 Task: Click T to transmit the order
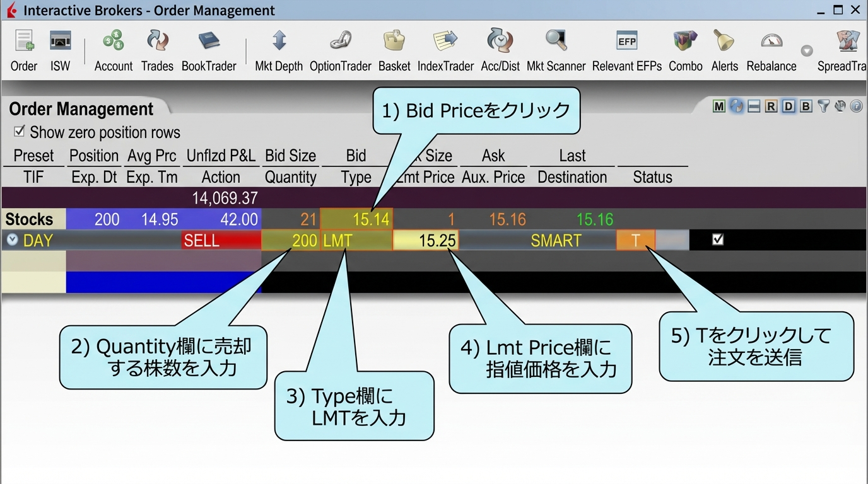pos(636,240)
